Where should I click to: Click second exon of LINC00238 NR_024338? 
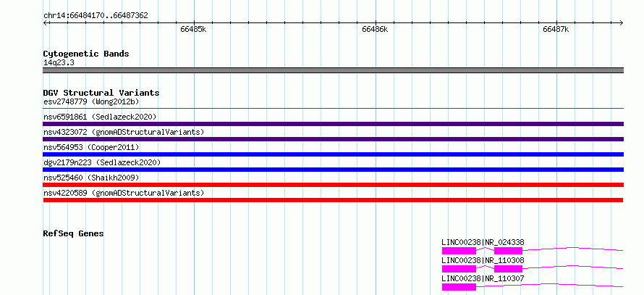[508, 251]
